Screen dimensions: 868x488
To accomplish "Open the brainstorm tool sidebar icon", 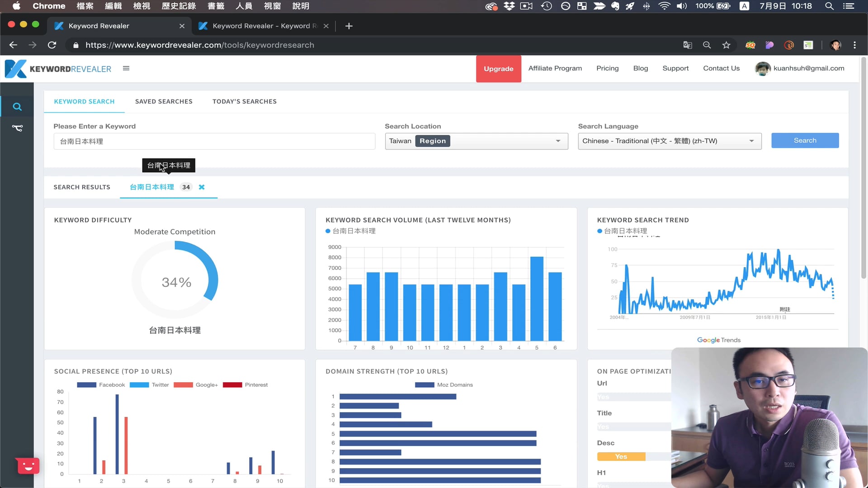I will [17, 128].
